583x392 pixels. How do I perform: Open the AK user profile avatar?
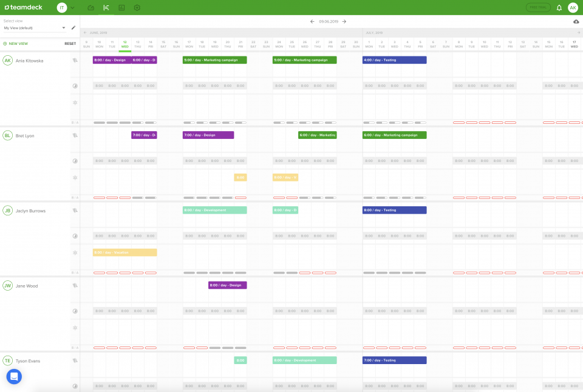pos(573,7)
